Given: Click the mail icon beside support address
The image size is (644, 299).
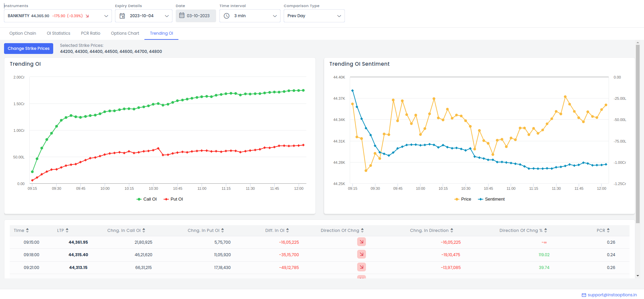Looking at the screenshot, I should coord(584,295).
